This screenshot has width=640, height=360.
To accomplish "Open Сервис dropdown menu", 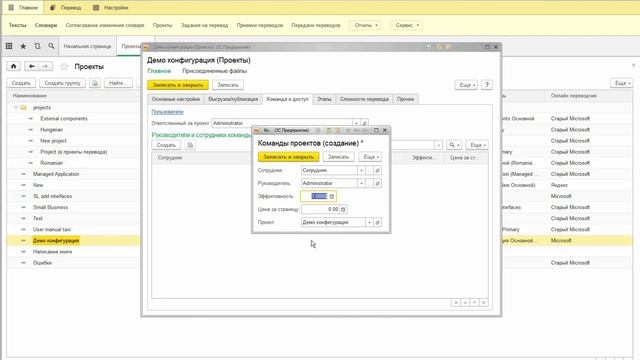I will [407, 25].
